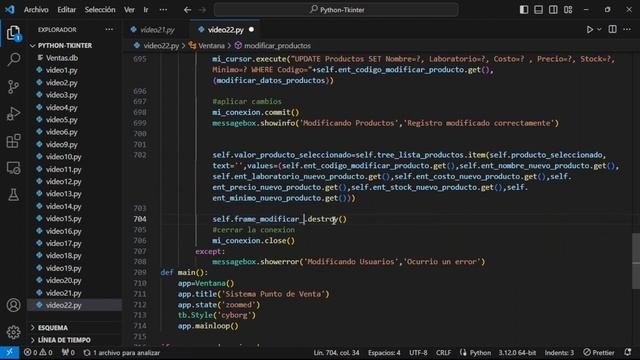
Task: Open Run and Debug view icon
Action: [13, 114]
